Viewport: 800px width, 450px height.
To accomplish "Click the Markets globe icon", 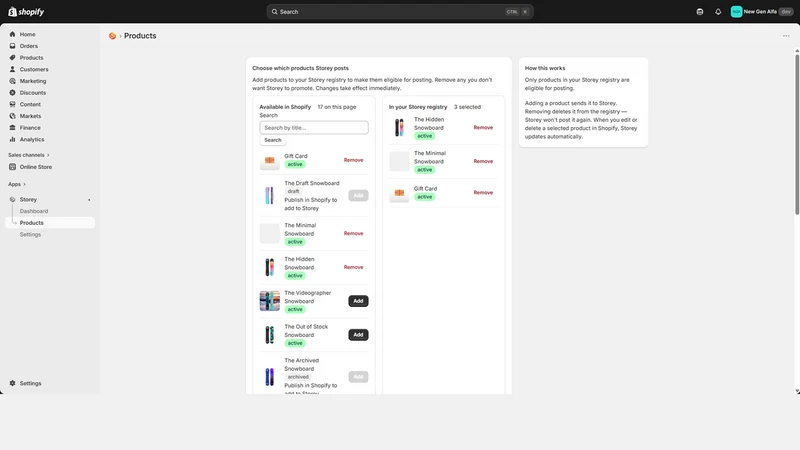I will (12, 116).
